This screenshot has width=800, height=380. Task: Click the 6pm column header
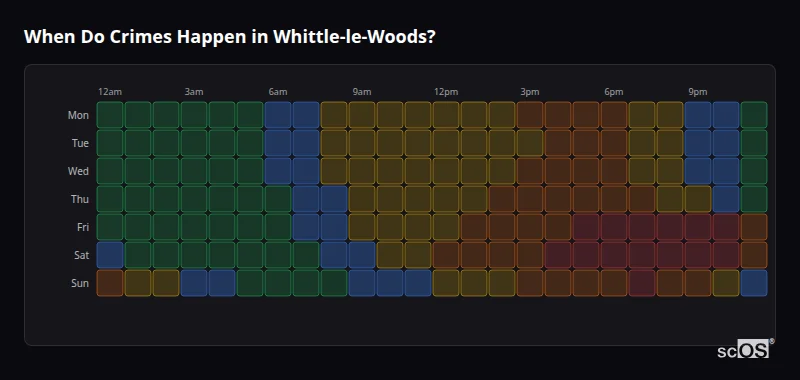(x=614, y=92)
